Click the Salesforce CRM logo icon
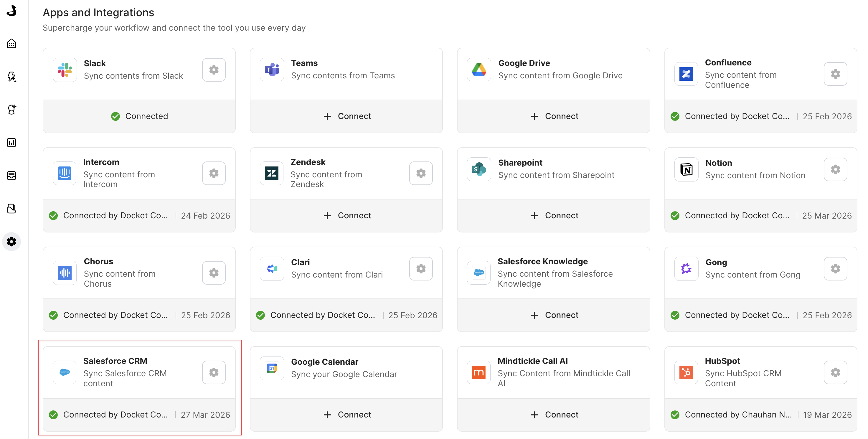868x439 pixels. click(x=65, y=372)
